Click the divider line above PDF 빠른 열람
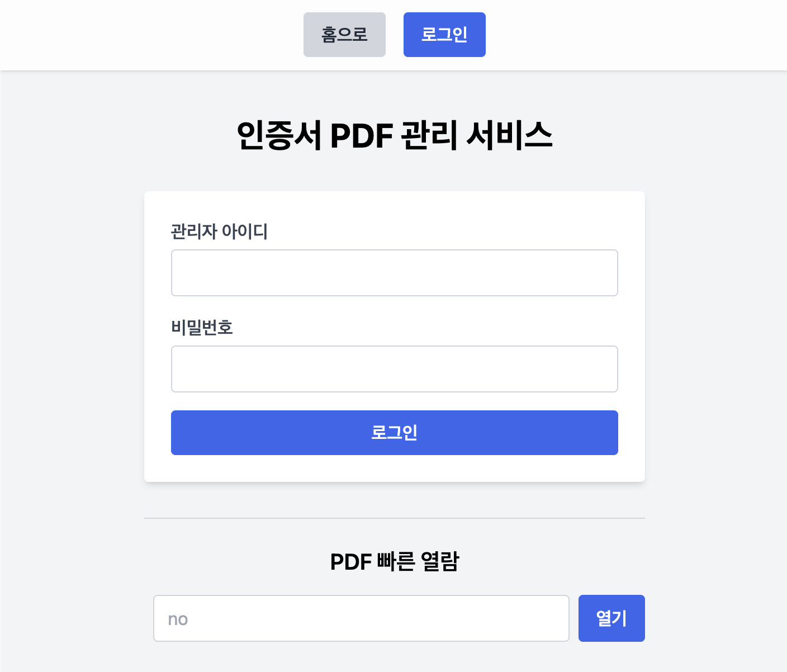The width and height of the screenshot is (787, 672). pos(394,519)
